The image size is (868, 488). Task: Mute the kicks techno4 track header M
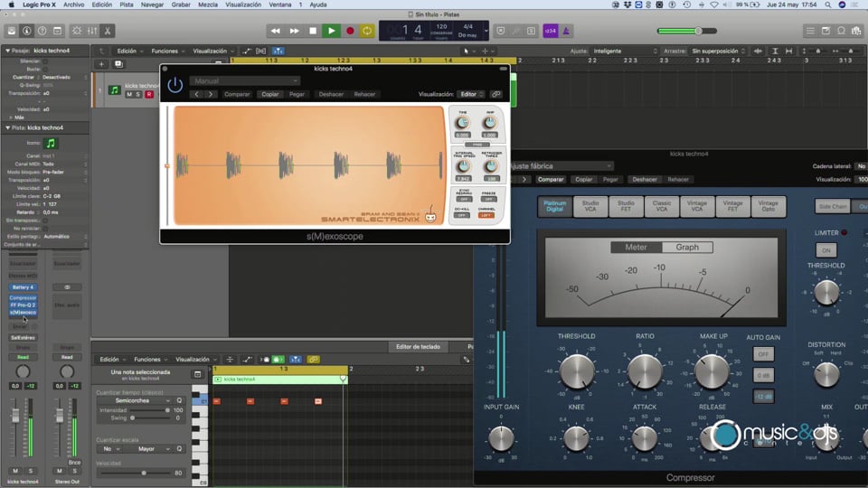point(129,95)
